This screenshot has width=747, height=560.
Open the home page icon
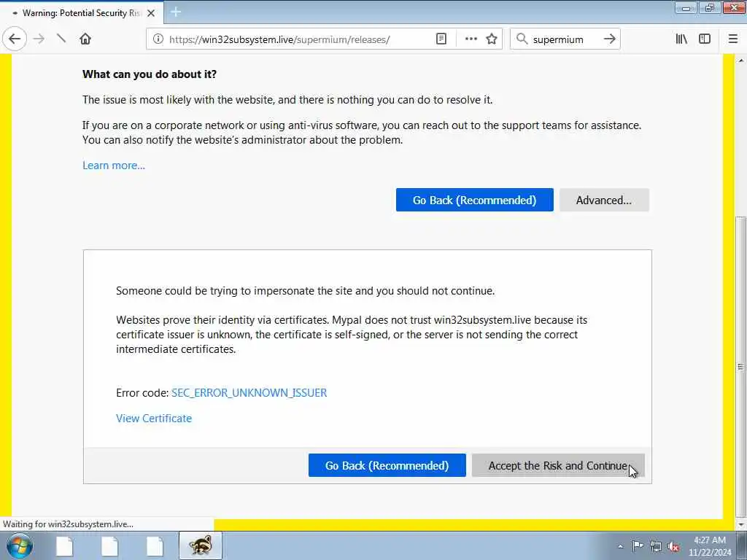point(85,39)
